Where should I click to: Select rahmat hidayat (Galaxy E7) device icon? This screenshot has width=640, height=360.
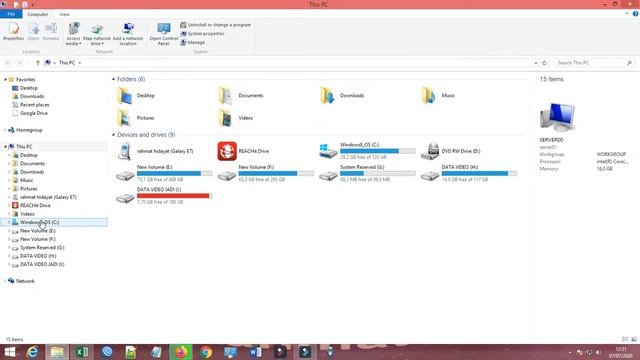[124, 151]
